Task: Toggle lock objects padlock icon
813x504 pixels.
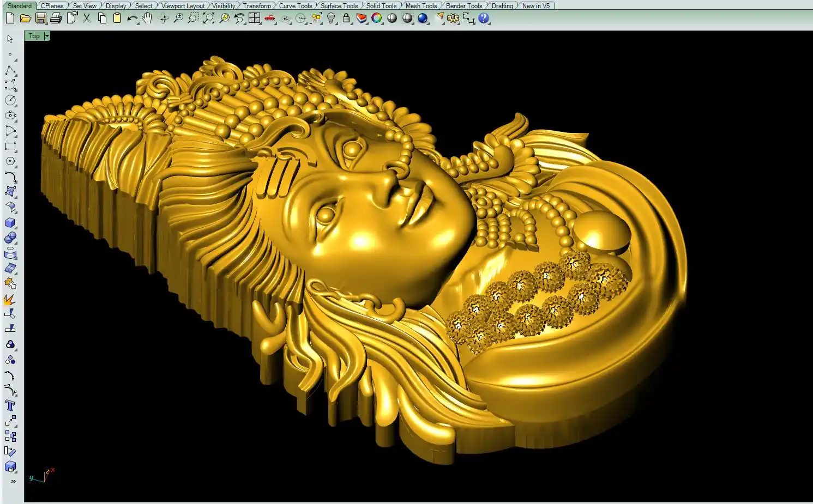Action: pyautogui.click(x=346, y=19)
